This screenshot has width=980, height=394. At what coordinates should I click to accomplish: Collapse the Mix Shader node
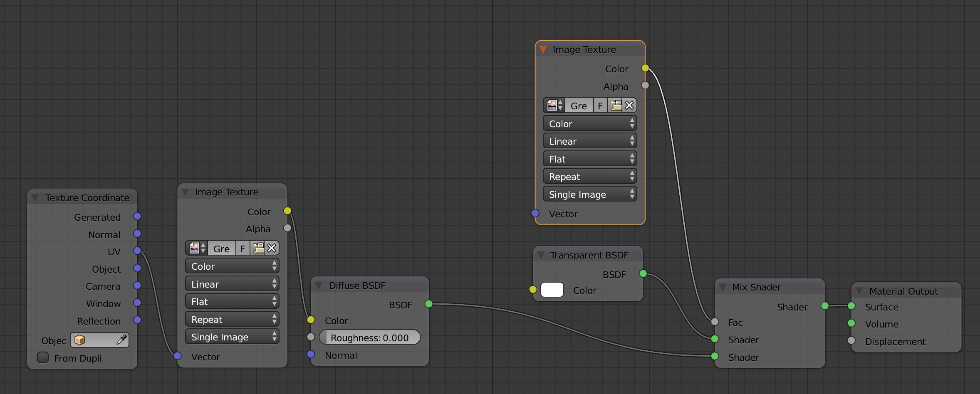723,287
